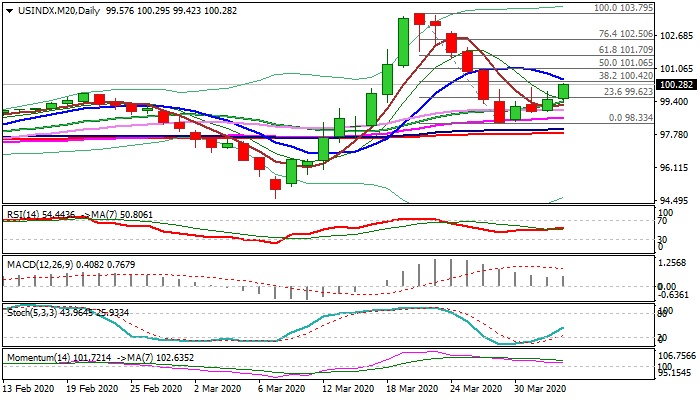Screen dimensions: 700x400
Task: Click the Momentum(14) indicator label
Action: coord(37,356)
